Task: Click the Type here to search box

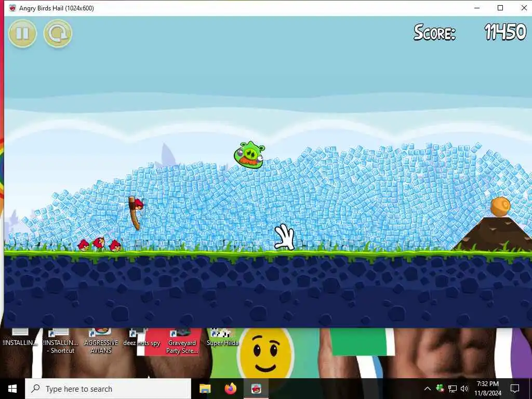Action: click(108, 389)
